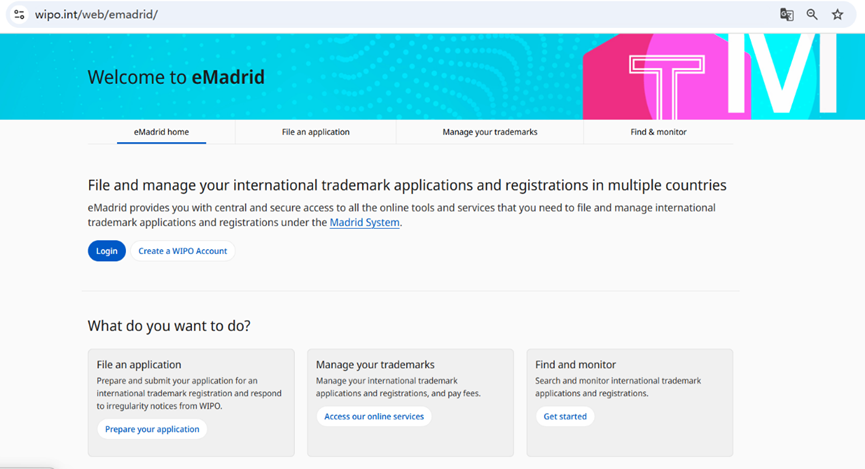Screen dimensions: 865x469
Task: Open Access our online services button
Action: point(374,417)
